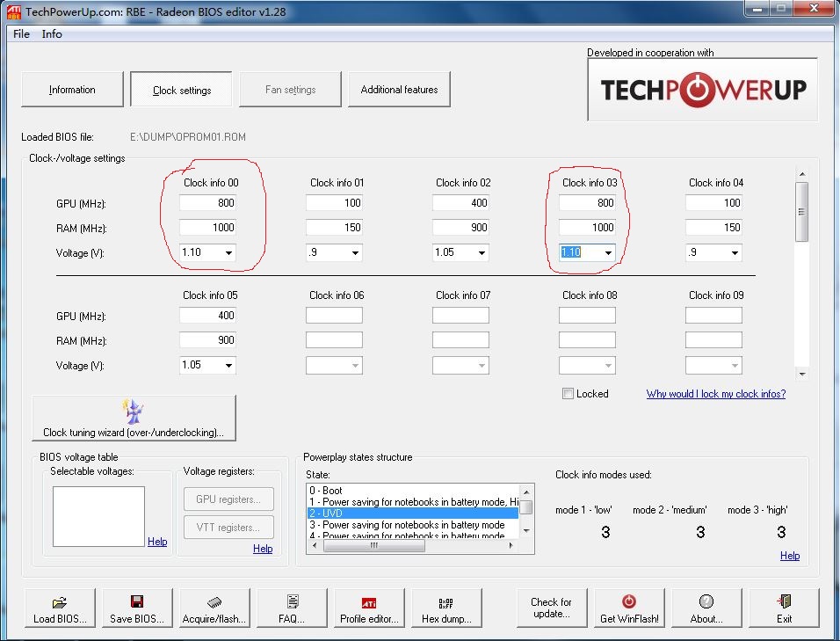Click Clock info 01 GPU MHz field
Image resolution: width=840 pixels, height=641 pixels.
point(334,203)
